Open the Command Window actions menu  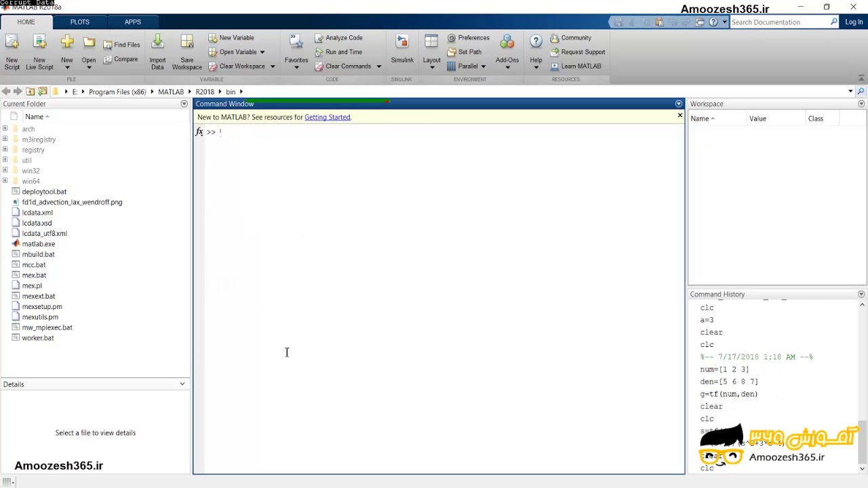(x=679, y=104)
